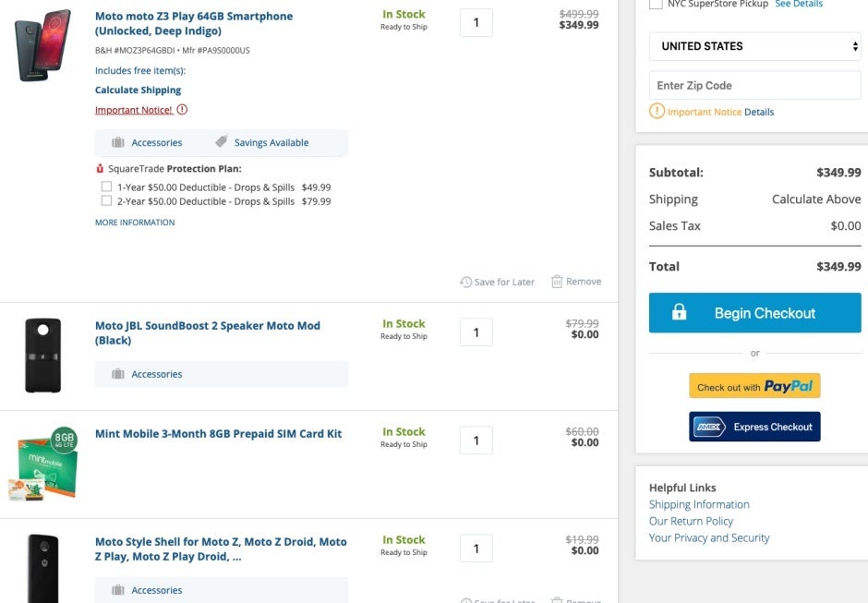Viewport: 868px width, 603px height.
Task: Open the Mint Mobile 3-Month 8GB SIM link
Action: tap(218, 434)
